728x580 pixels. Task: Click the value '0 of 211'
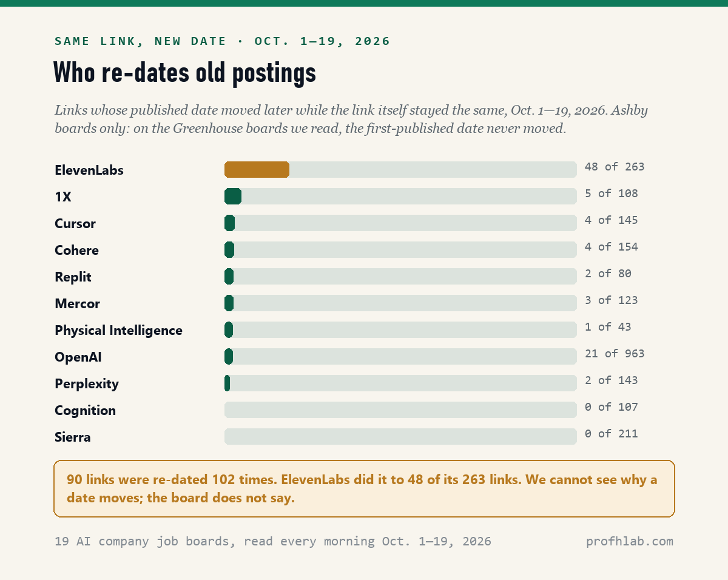point(612,434)
